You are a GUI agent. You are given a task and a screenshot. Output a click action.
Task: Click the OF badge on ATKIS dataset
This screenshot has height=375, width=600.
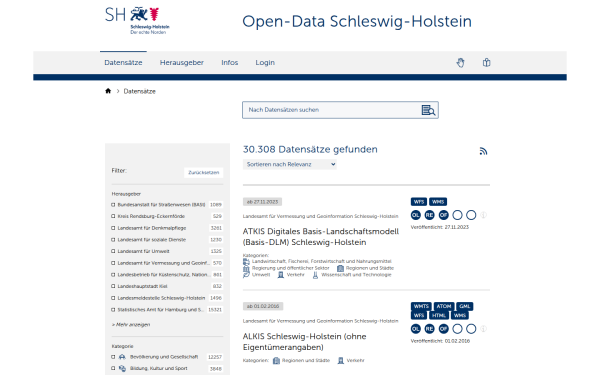tap(443, 215)
